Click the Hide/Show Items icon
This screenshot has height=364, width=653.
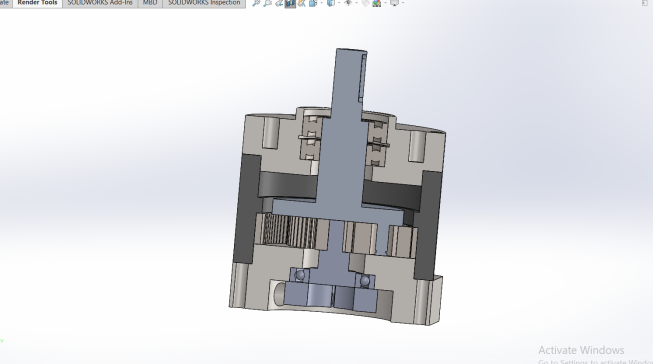tap(348, 3)
